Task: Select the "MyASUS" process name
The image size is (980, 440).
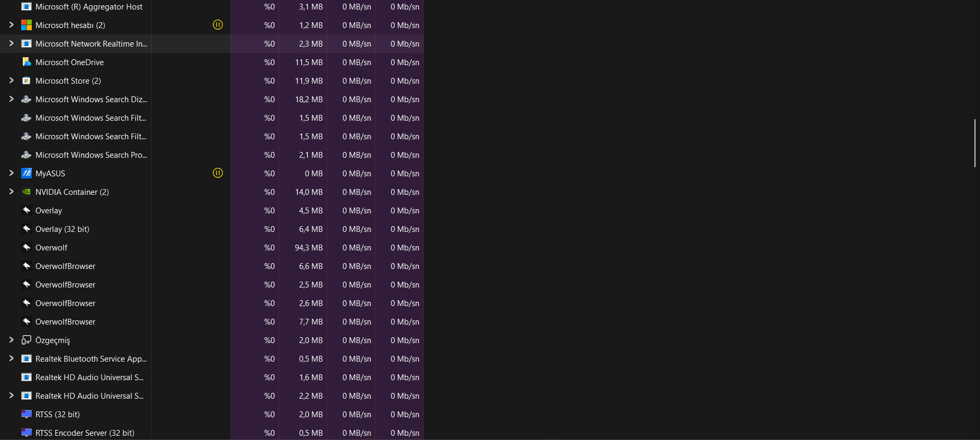Action: coord(50,174)
